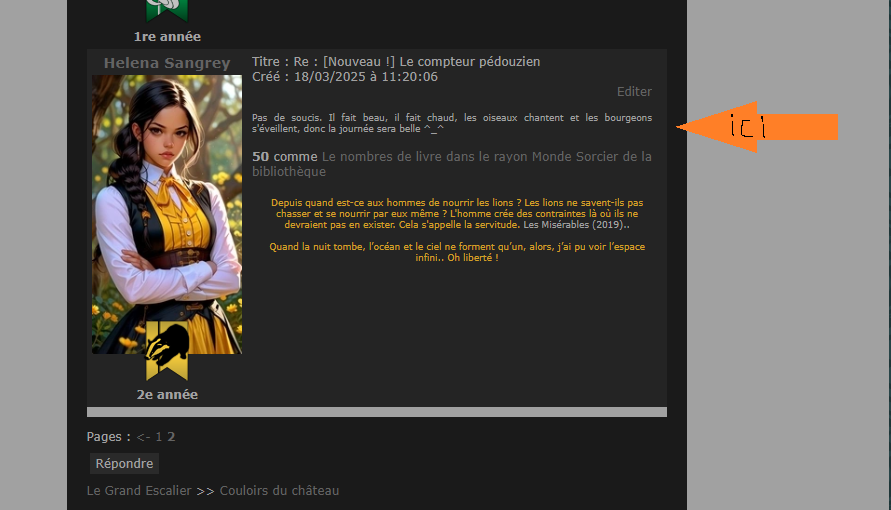Click the yellow Hufflepuff badger house banner

tap(166, 350)
